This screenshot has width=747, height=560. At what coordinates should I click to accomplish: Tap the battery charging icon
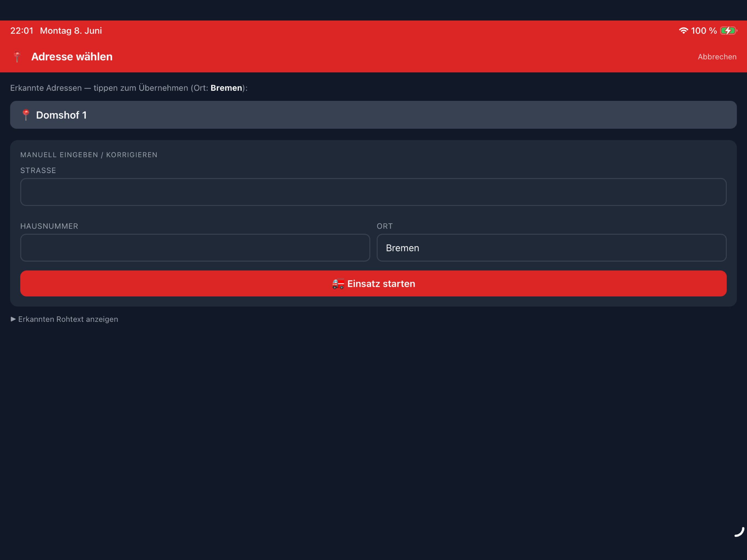728,30
